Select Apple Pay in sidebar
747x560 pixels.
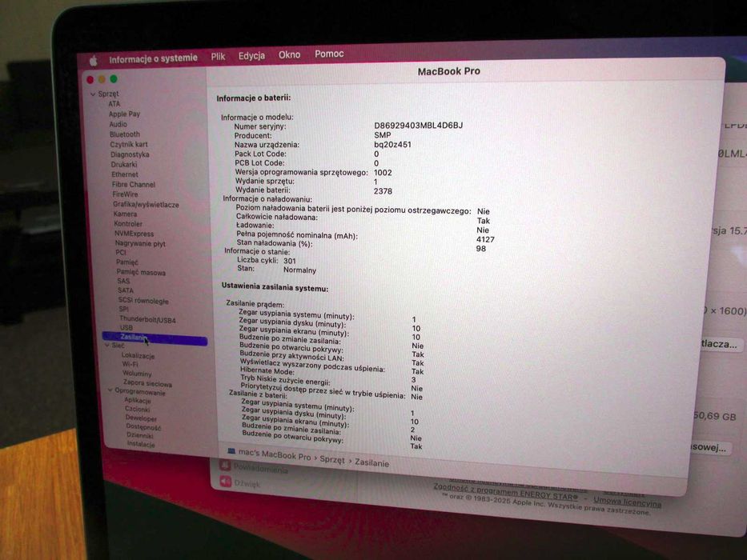click(124, 114)
